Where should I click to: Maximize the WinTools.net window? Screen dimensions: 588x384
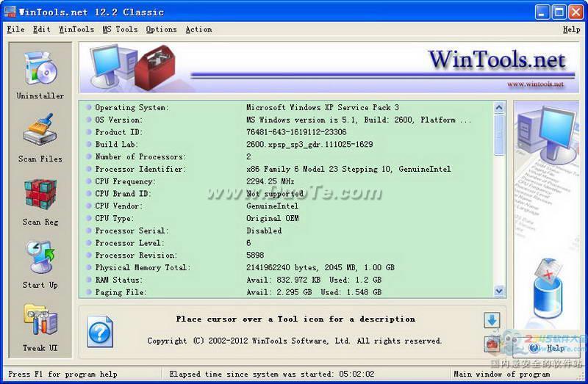[x=559, y=12]
